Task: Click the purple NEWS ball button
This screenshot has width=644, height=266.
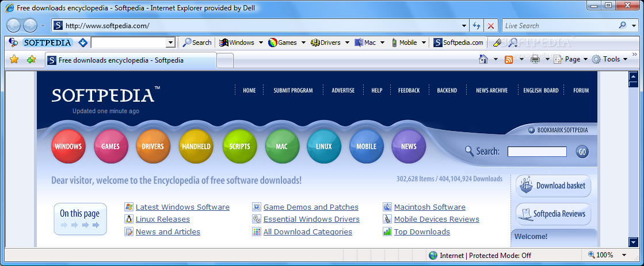Action: pos(409,147)
